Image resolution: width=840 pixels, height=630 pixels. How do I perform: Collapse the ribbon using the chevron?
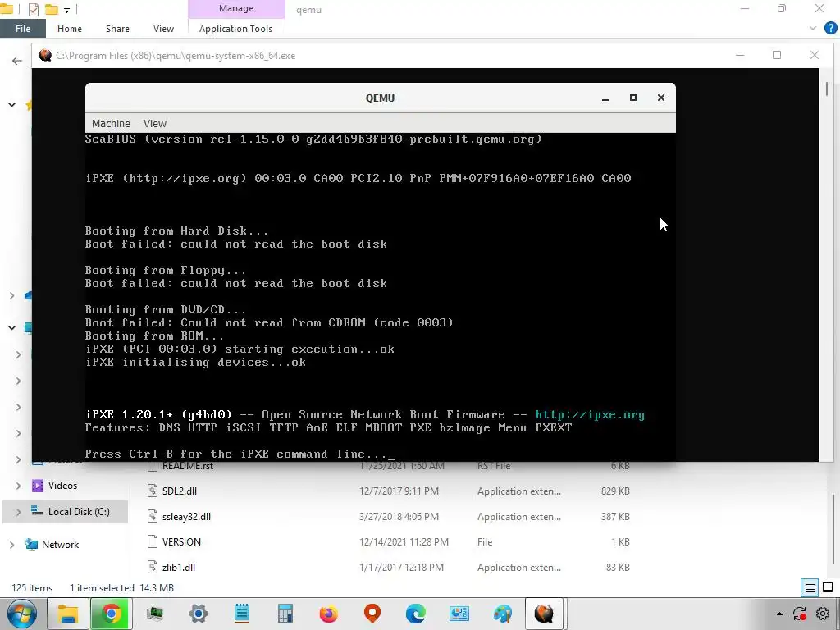pyautogui.click(x=813, y=29)
